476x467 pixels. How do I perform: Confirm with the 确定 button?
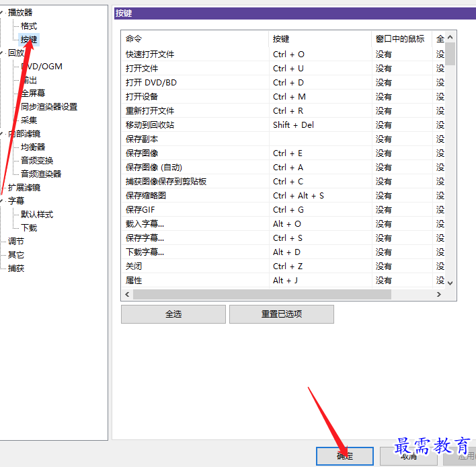344,456
